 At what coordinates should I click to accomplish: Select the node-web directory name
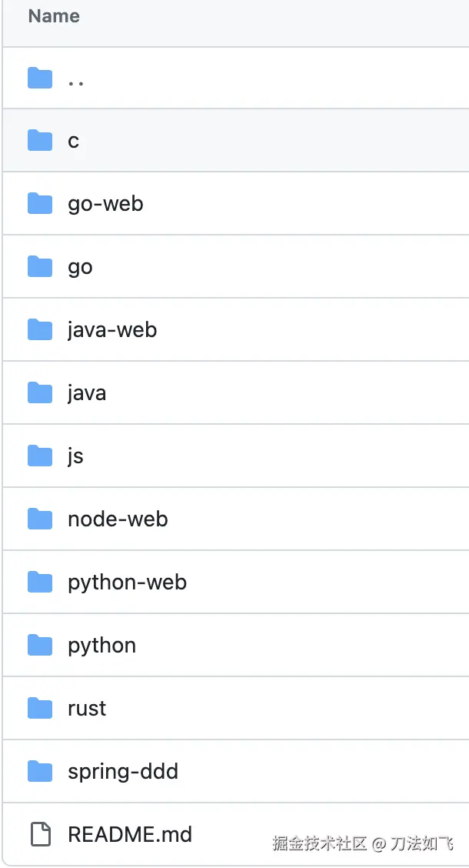[118, 519]
